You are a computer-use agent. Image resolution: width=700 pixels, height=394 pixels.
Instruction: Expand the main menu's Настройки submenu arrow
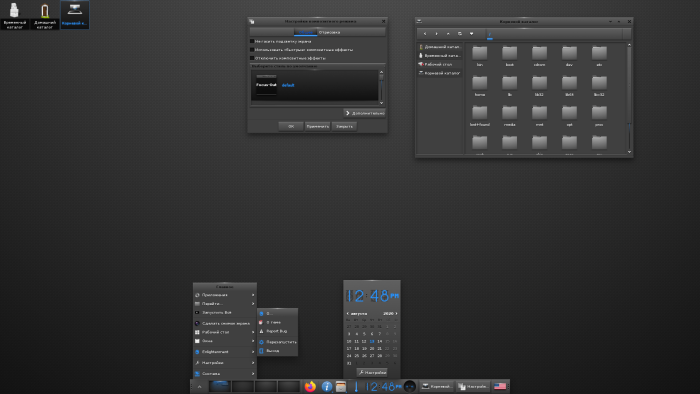(253, 363)
